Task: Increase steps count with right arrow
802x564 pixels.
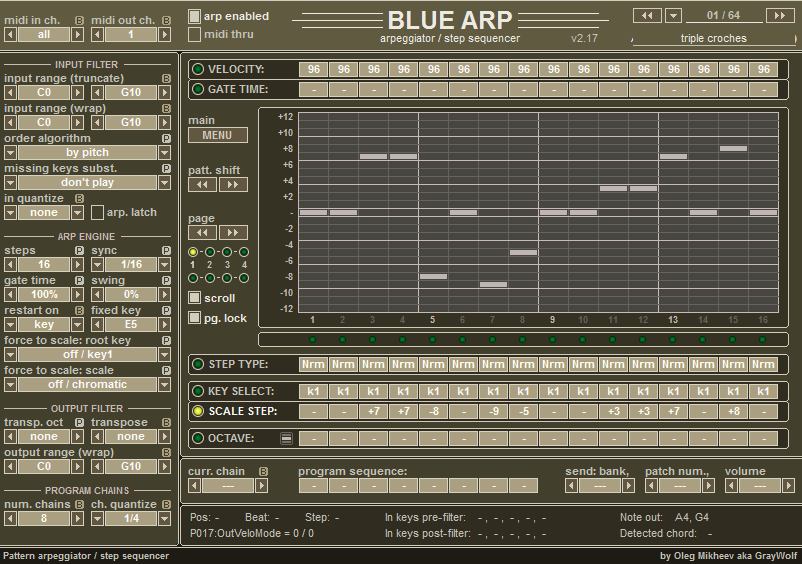Action: click(x=77, y=264)
